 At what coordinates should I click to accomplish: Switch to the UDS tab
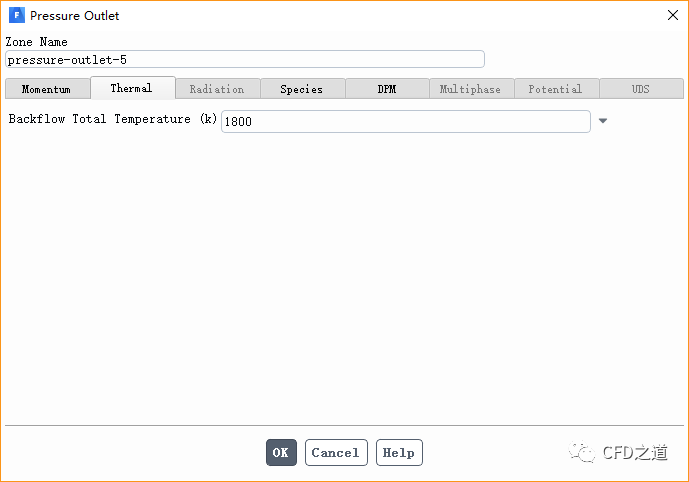pyautogui.click(x=641, y=89)
